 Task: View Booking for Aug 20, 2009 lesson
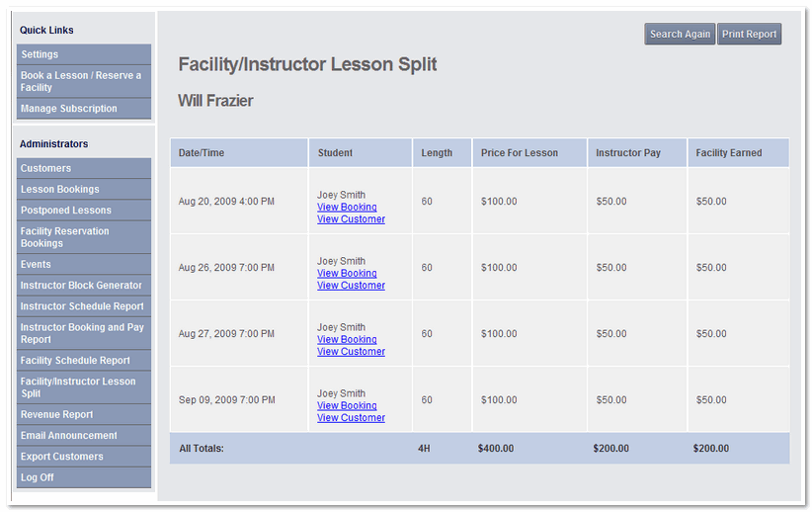pos(347,207)
